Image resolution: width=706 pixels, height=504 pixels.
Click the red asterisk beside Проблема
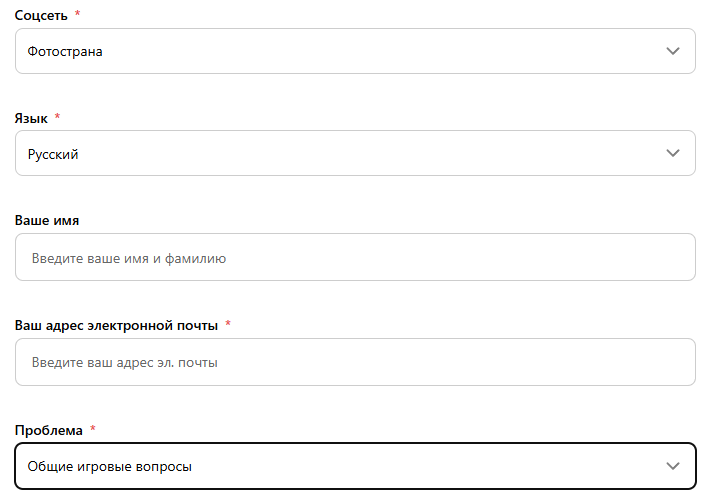coord(93,429)
